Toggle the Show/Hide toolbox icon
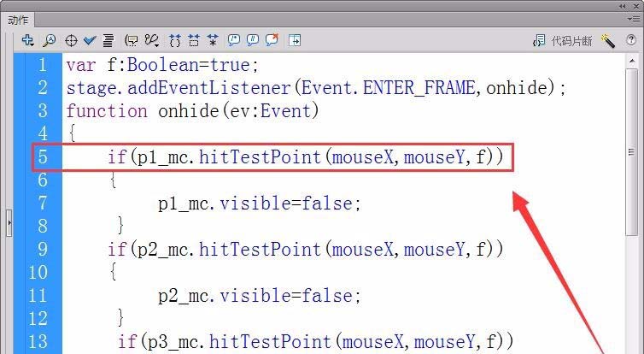Image resolution: width=644 pixels, height=354 pixels. pos(295,40)
